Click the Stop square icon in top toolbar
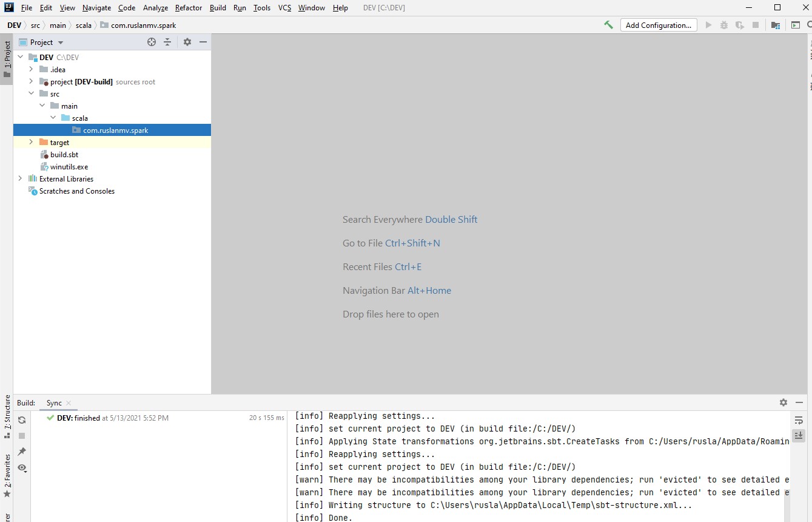 (756, 25)
